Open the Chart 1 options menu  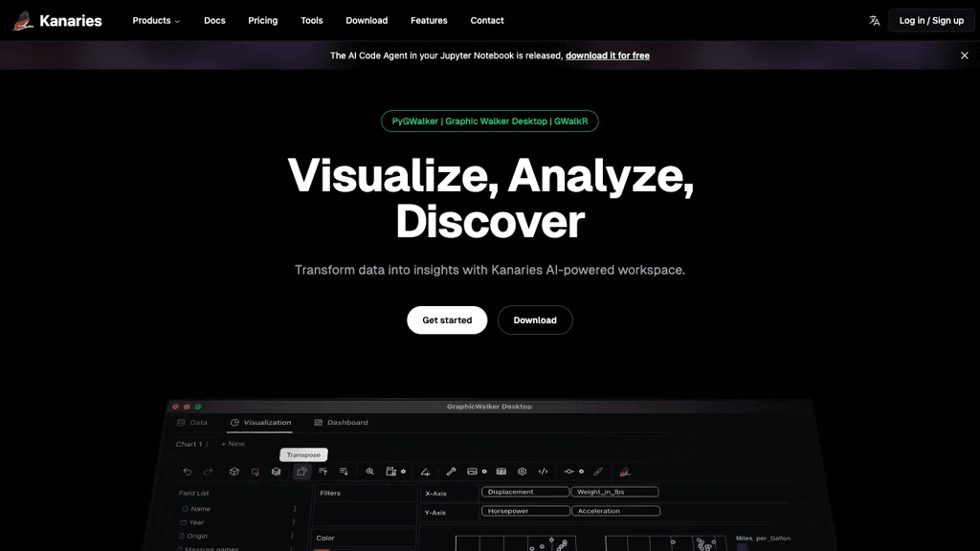[207, 444]
